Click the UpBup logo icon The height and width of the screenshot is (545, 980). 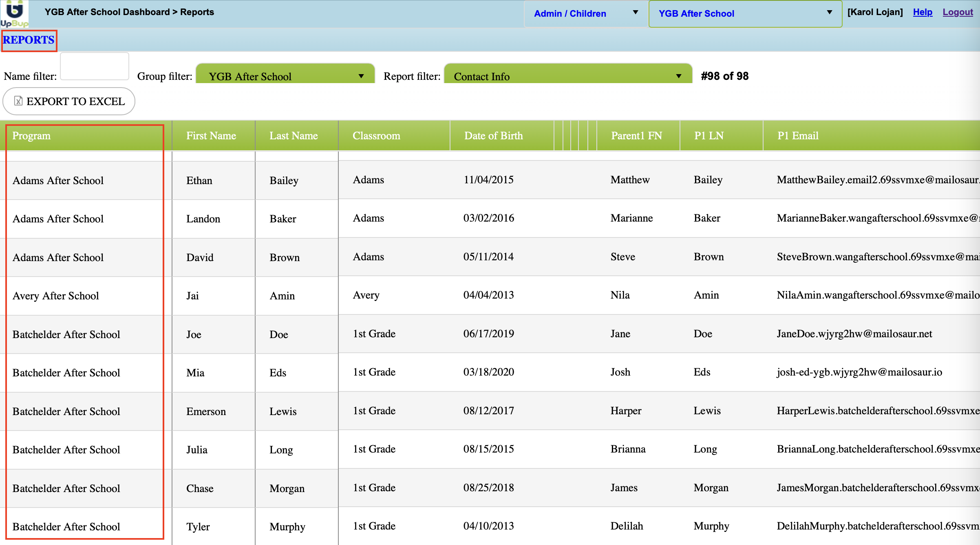pyautogui.click(x=14, y=13)
